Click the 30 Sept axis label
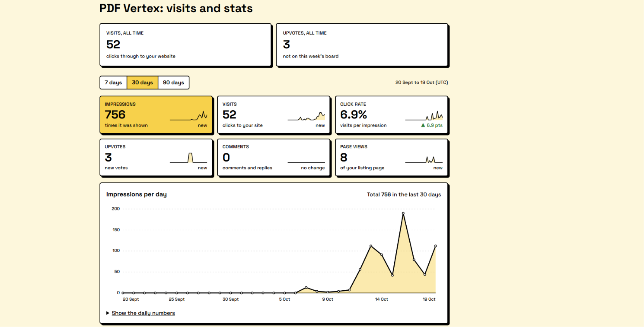 coord(231,299)
